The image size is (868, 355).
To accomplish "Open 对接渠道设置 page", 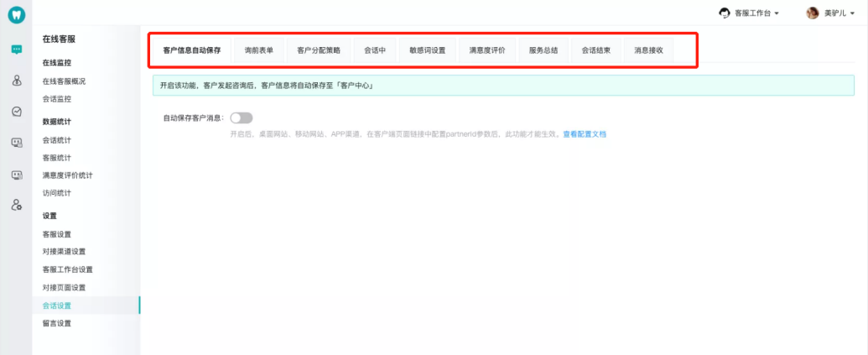I will [65, 252].
